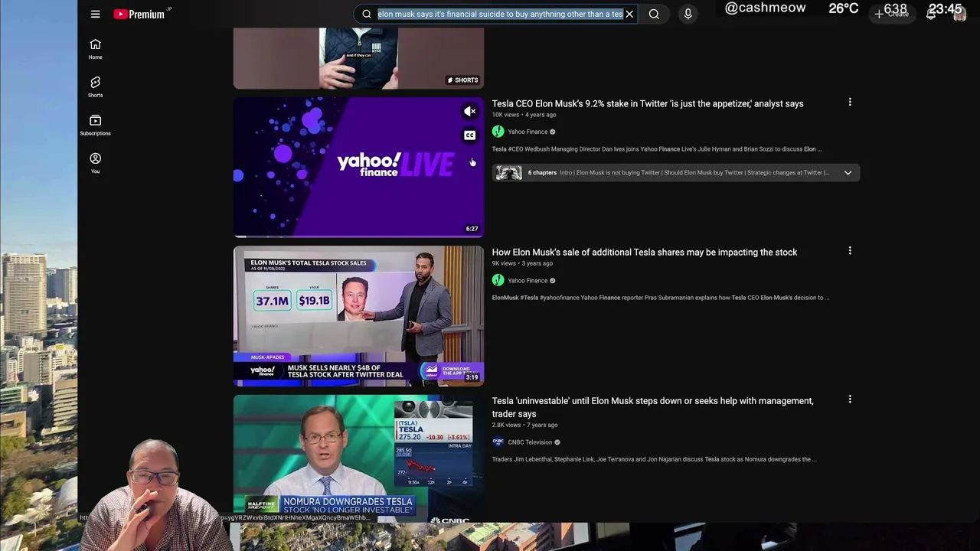Click the '6 chapters' label
The width and height of the screenshot is (980, 551).
pyautogui.click(x=542, y=173)
